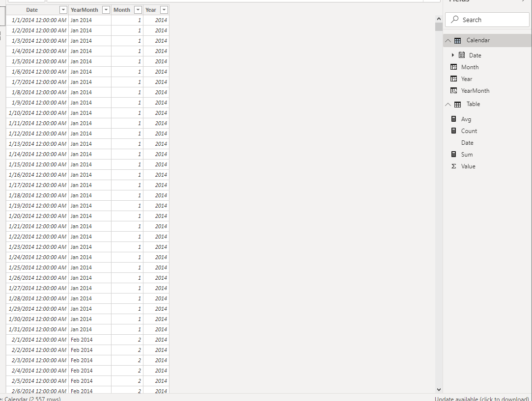Click the Count measure calculator icon
532x401 pixels.
point(453,131)
